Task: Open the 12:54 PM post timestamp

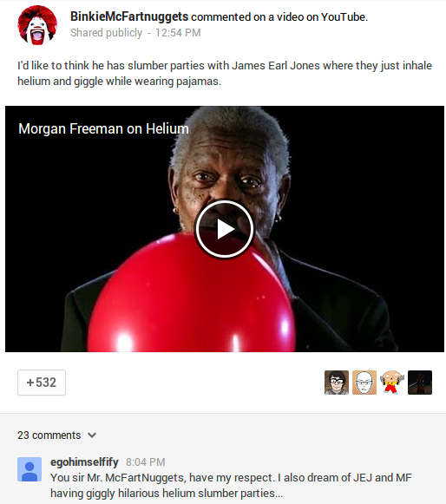Action: (178, 33)
